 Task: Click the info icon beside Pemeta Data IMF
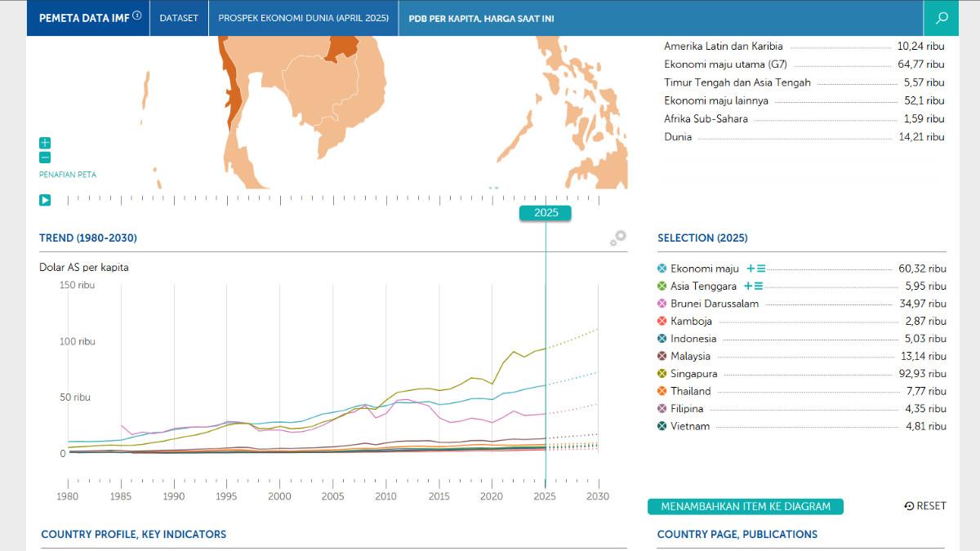pos(137,16)
